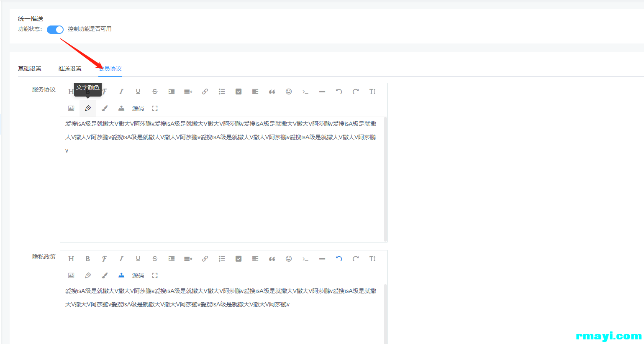Click indent icon in 服务协议 editor
Viewport: 644px width, 344px height.
[x=172, y=92]
